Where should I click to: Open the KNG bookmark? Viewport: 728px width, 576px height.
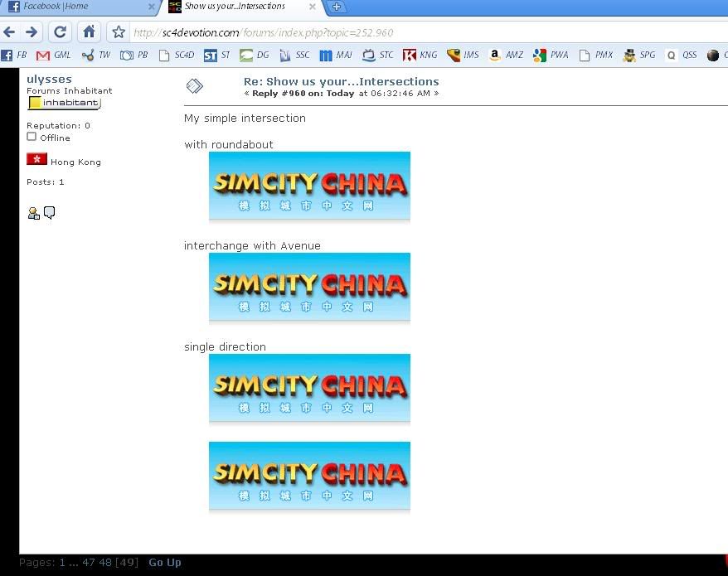(420, 56)
